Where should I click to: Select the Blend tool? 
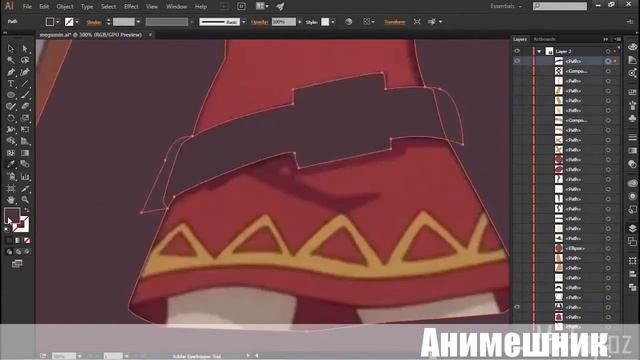coord(25,164)
